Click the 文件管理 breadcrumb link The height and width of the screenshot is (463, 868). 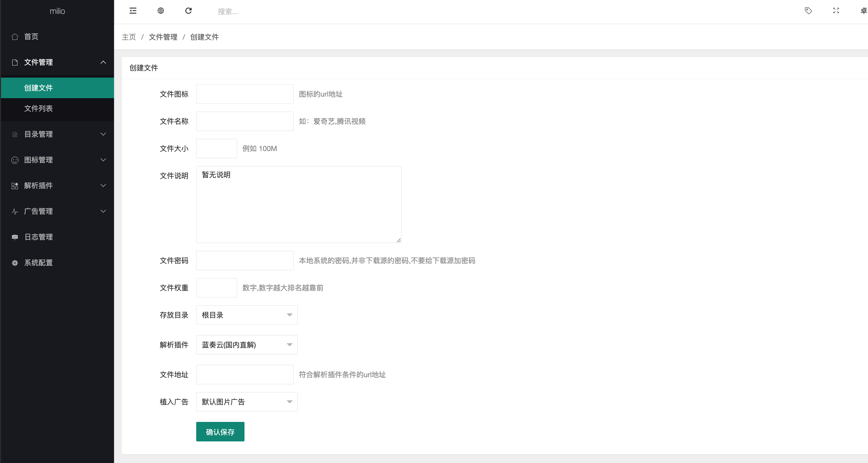(x=163, y=37)
